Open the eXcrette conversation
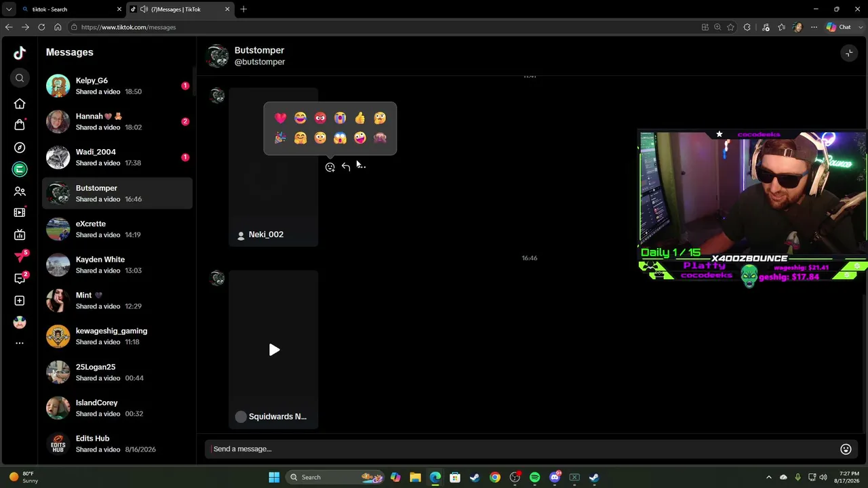The width and height of the screenshot is (868, 488). (x=117, y=229)
